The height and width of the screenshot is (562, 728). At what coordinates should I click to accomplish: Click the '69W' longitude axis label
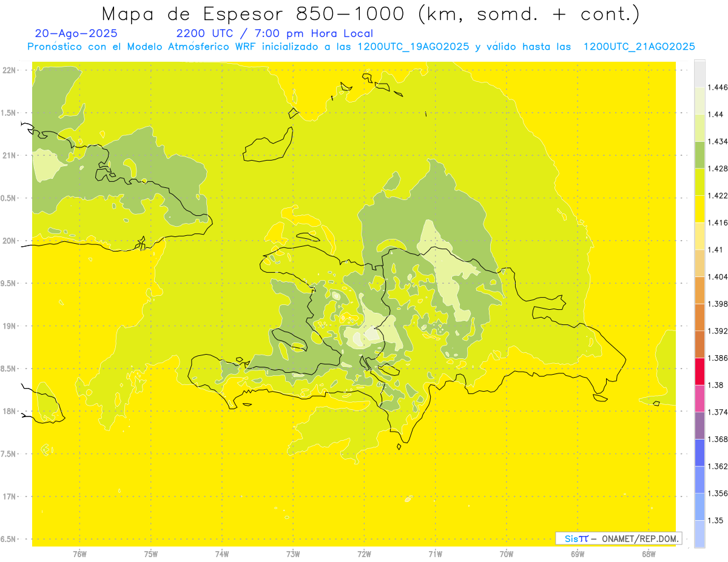tap(578, 554)
